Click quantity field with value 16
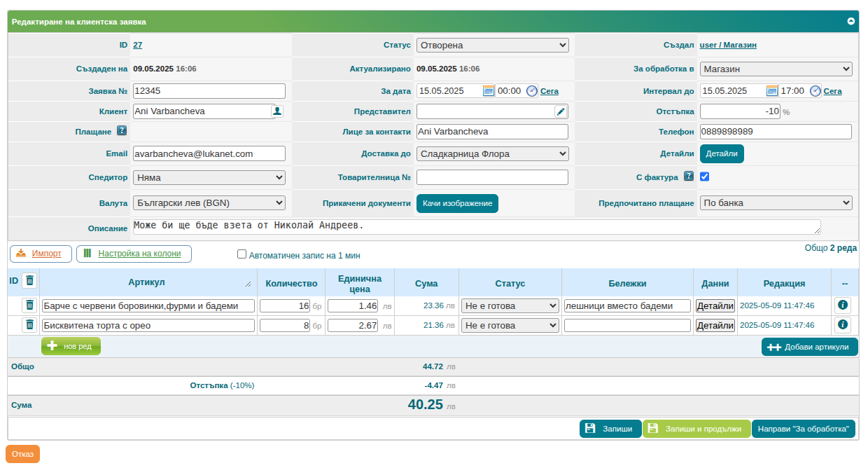 pyautogui.click(x=285, y=305)
